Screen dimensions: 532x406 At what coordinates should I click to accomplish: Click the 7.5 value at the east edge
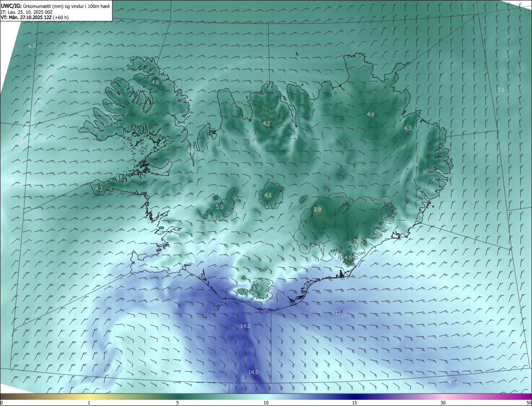point(500,90)
